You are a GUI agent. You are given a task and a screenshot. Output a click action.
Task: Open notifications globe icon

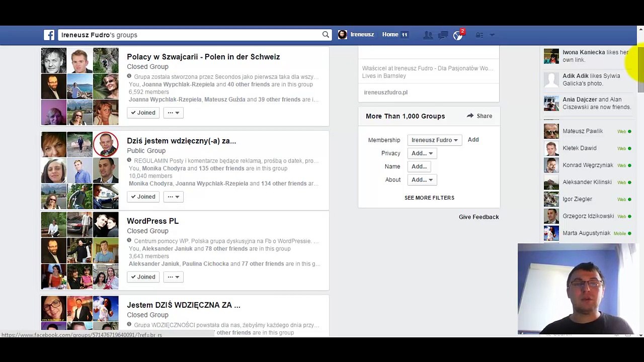point(458,35)
